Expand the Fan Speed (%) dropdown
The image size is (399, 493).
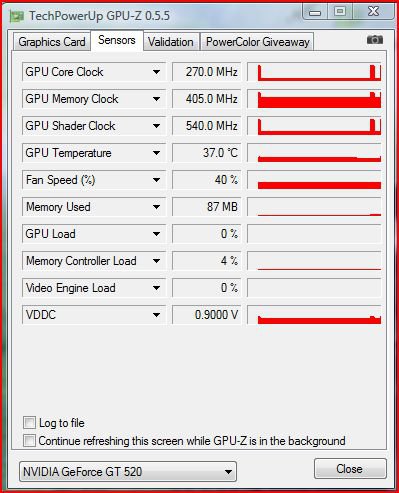coord(156,180)
